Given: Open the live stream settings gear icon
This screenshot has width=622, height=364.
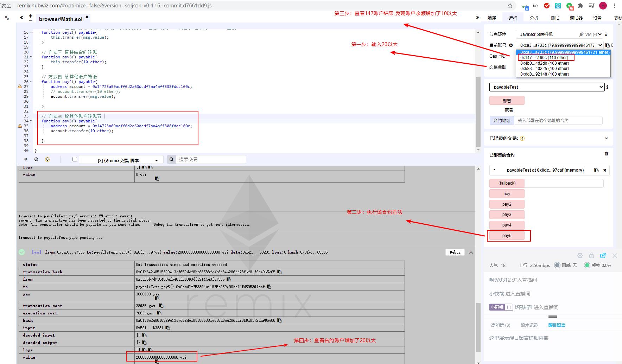Looking at the screenshot, I should point(580,256).
